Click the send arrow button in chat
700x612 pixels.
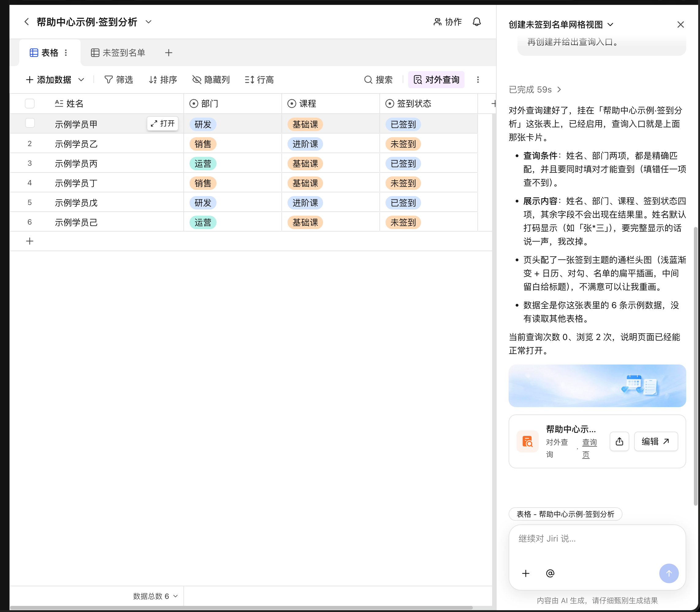(668, 573)
